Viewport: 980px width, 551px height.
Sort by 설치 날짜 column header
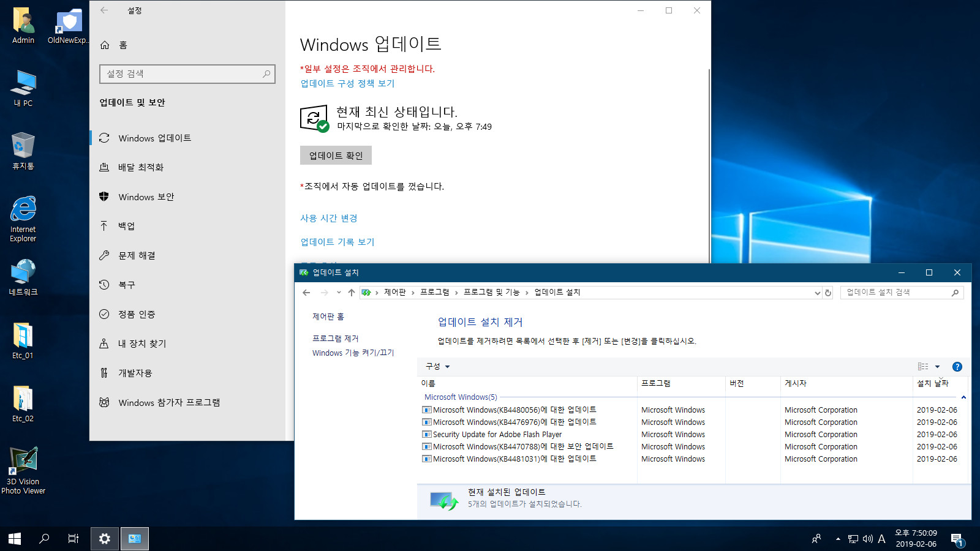[940, 383]
